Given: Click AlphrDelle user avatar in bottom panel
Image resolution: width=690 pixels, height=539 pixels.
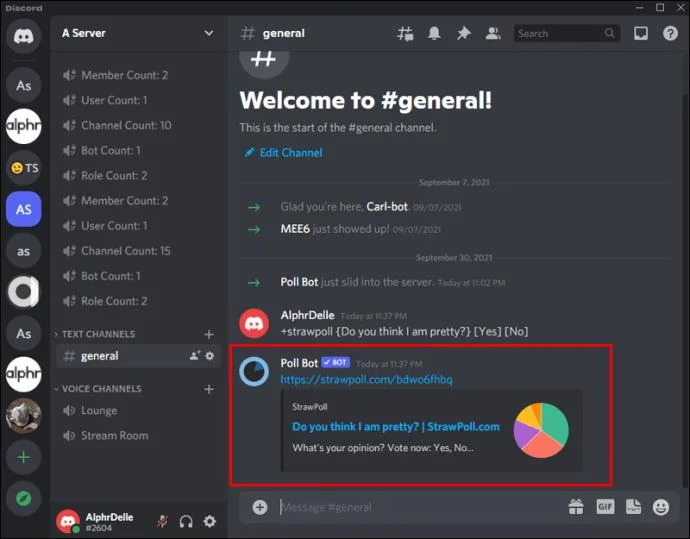Looking at the screenshot, I should 68,521.
